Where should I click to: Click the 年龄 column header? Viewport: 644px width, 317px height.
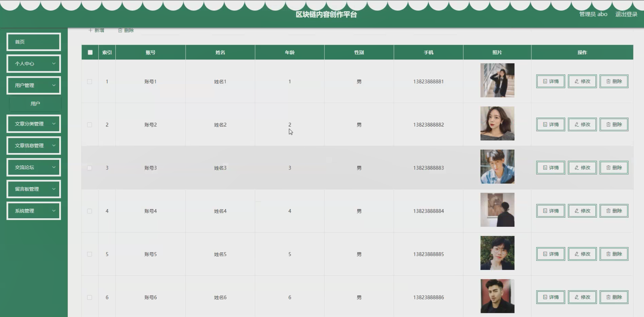290,52
